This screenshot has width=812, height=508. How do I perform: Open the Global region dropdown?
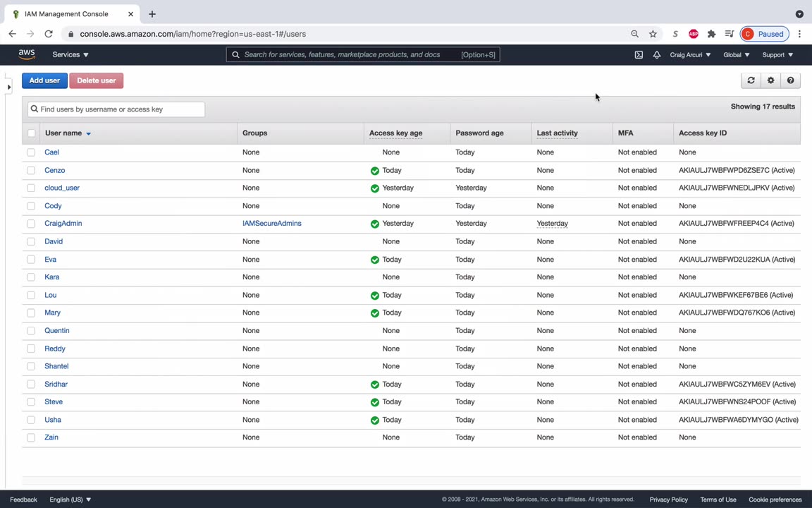(x=737, y=54)
